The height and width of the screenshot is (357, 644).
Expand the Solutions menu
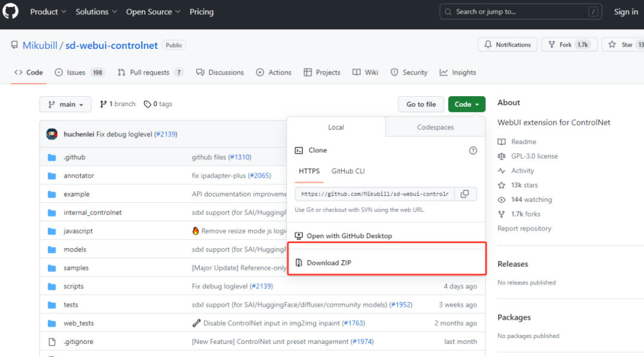tap(96, 12)
